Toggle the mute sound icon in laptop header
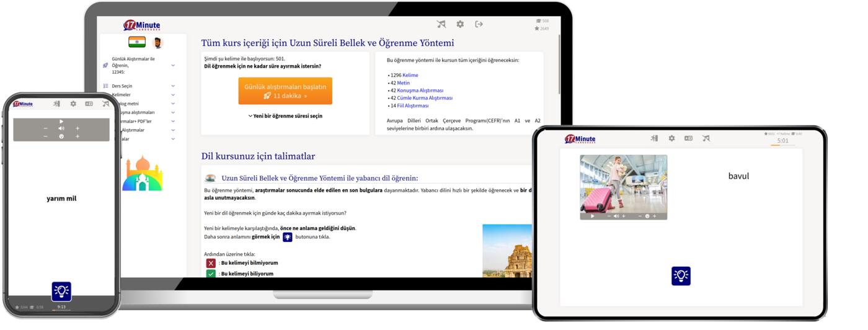This screenshot has height=330, width=868. (x=441, y=24)
